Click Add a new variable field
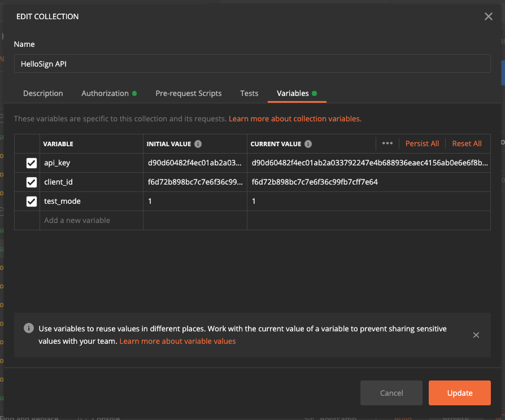 92,221
